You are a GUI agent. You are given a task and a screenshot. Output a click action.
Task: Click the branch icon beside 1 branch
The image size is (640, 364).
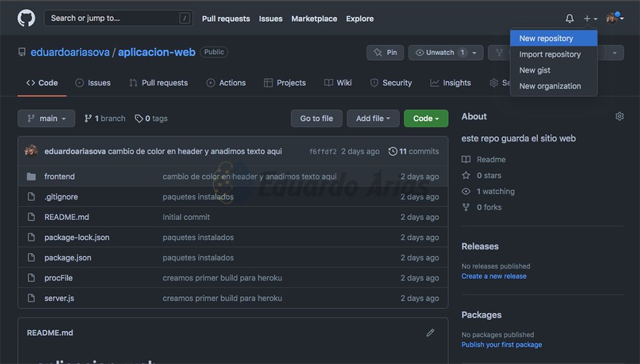point(88,119)
